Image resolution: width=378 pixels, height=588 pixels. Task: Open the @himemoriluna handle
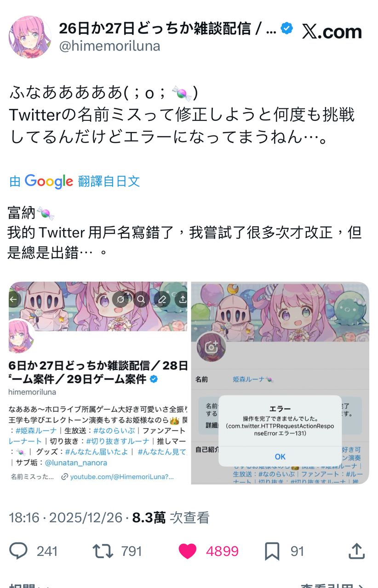tap(109, 46)
